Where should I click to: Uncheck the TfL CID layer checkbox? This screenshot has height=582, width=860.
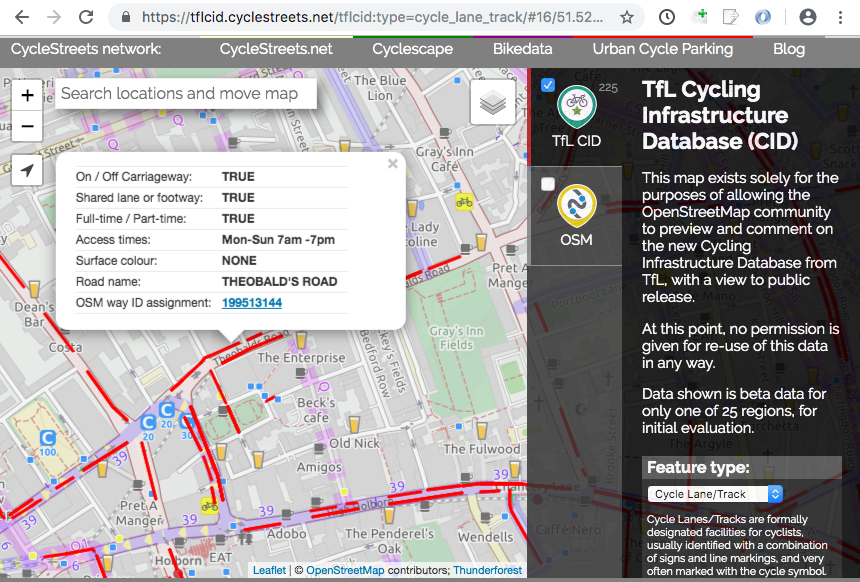[x=547, y=85]
